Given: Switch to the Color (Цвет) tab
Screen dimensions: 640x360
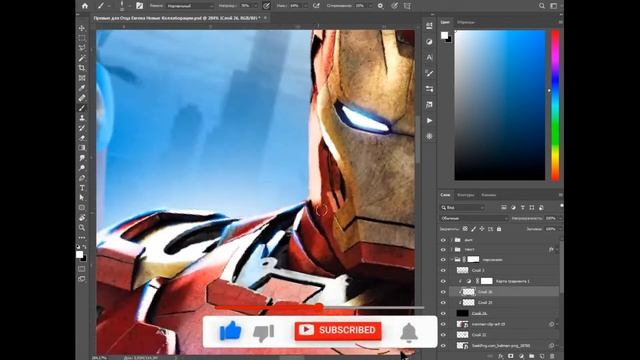Looking at the screenshot, I should 445,22.
